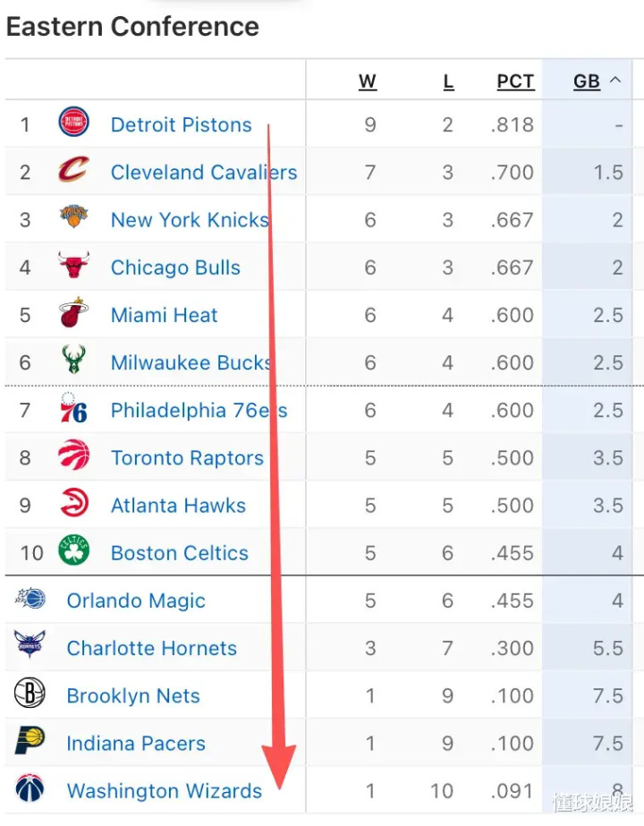Click the Atlanta Hawks team logo
This screenshot has height=826, width=644.
point(74,504)
